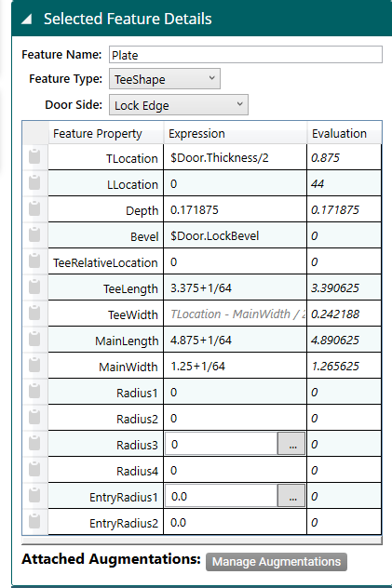Click the MainWidth evaluation value 1.265625

coord(335,366)
